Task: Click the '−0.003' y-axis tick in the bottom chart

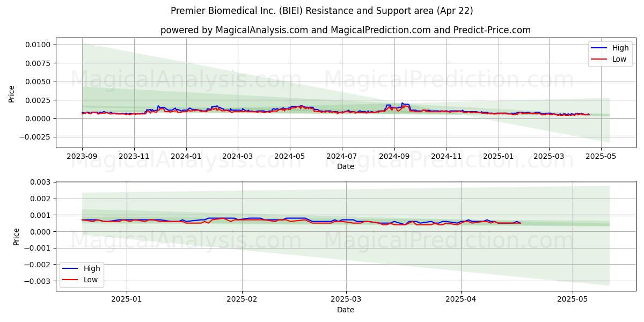Action: [37, 281]
